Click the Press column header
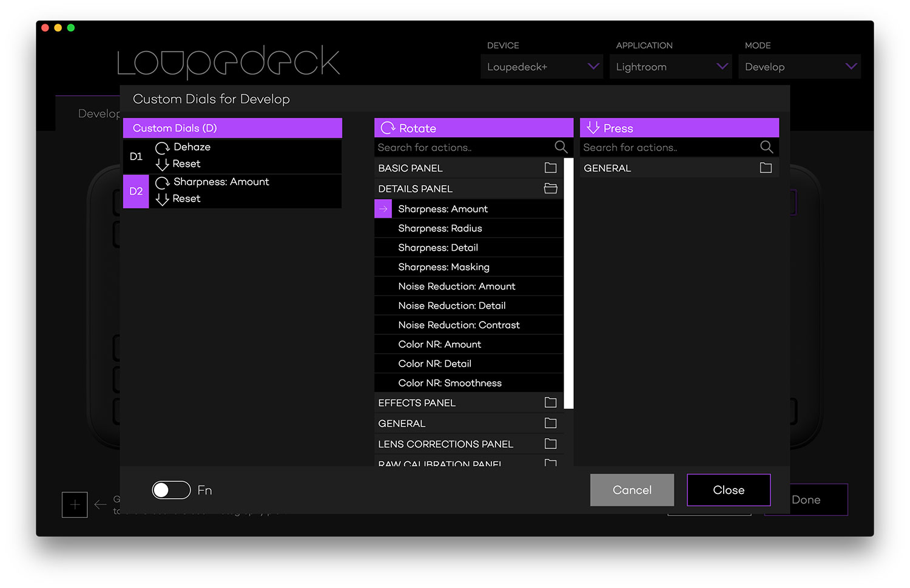Image resolution: width=910 pixels, height=588 pixels. 679,128
